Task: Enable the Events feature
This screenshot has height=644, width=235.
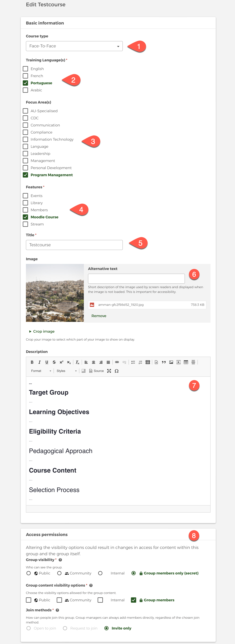Action: click(x=26, y=196)
